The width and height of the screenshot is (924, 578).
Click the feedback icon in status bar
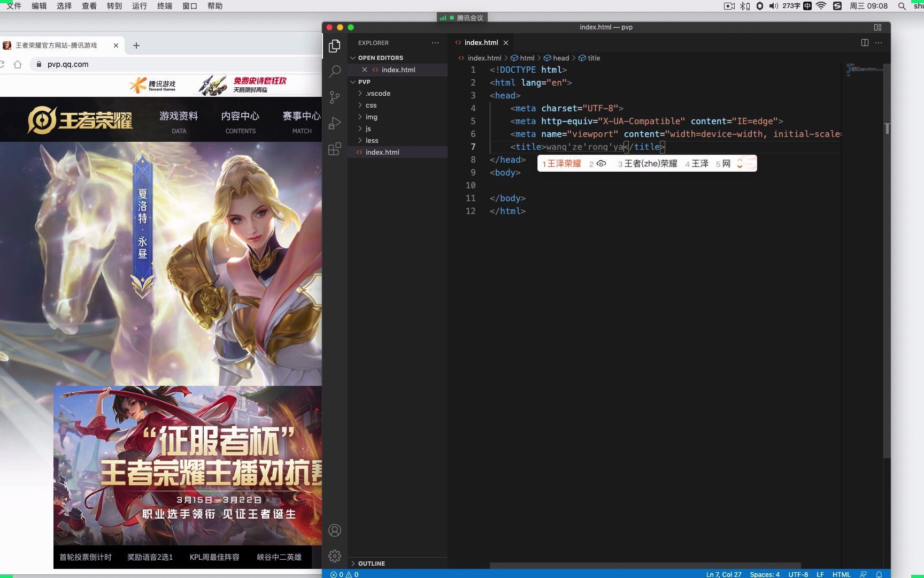[863, 574]
